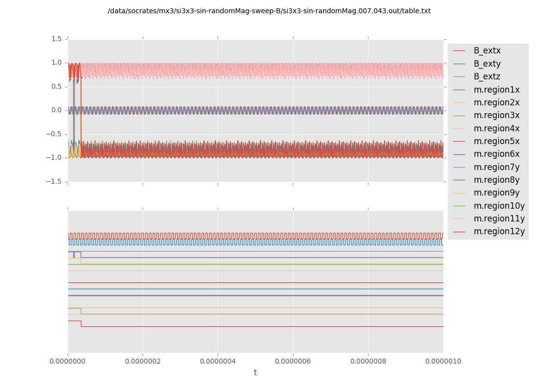Screen dimensions: 539x392
Task: Click the table.txt file path title
Action: click(x=269, y=11)
